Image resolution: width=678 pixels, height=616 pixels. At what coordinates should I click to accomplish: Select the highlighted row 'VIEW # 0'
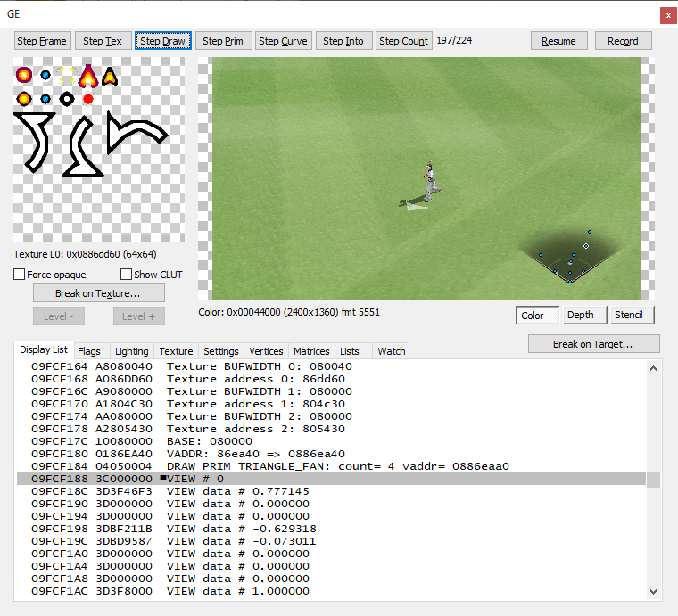(x=331, y=479)
